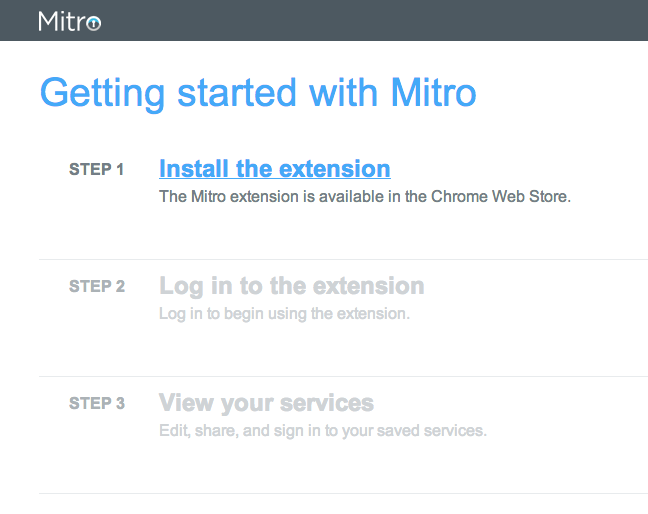
Task: Click the Log in to the extension heading
Action: coord(292,286)
